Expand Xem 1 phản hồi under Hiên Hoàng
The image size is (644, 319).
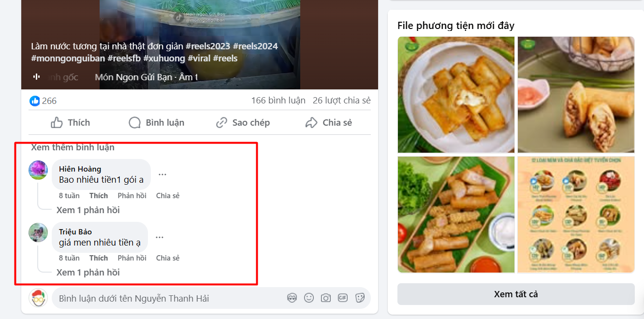pos(88,210)
